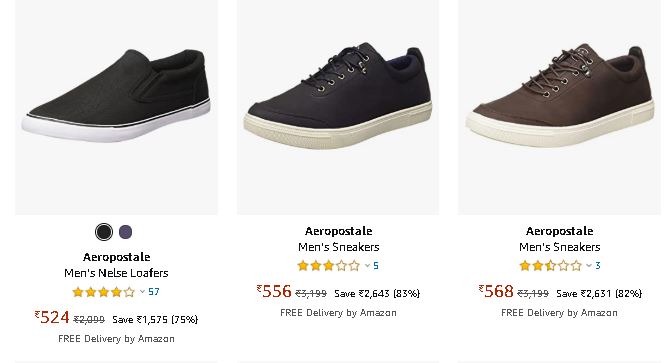Open the 57 reviews link
The image size is (665, 363).
[154, 292]
